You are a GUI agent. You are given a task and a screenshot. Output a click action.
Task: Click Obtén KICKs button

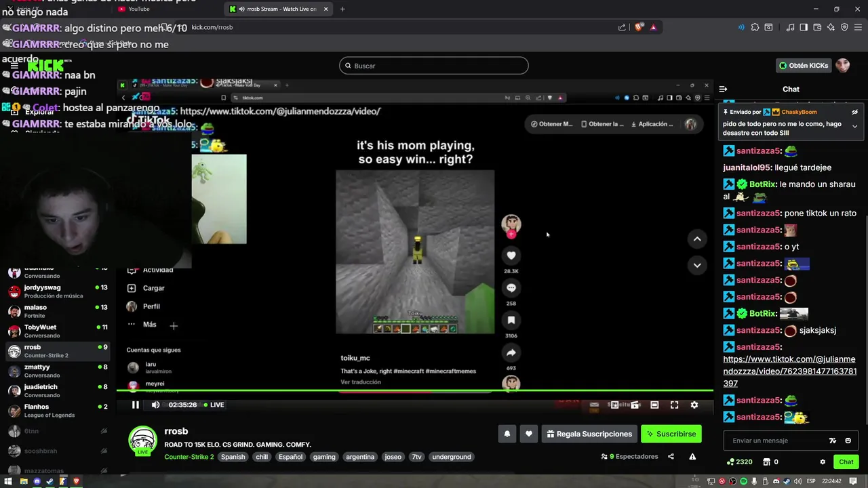(x=804, y=66)
